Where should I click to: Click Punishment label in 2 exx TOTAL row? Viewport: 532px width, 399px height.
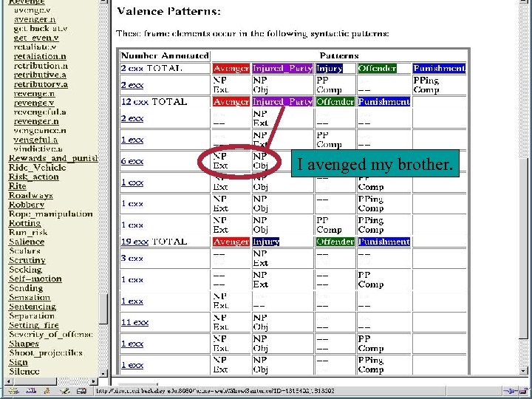tap(439, 68)
